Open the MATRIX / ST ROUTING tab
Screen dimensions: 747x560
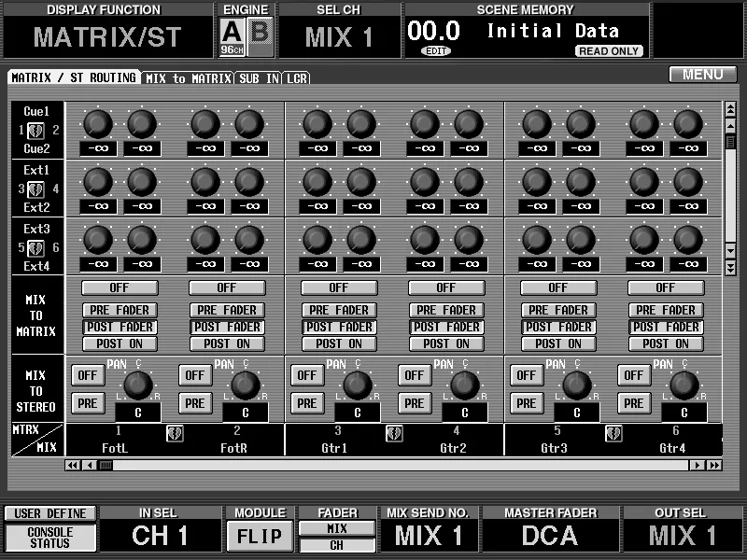74,77
